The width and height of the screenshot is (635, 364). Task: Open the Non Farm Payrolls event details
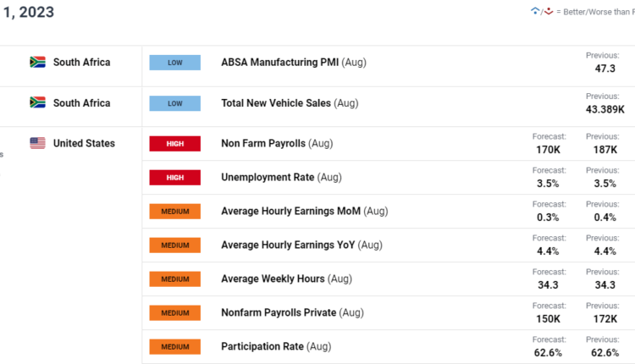[x=262, y=144]
